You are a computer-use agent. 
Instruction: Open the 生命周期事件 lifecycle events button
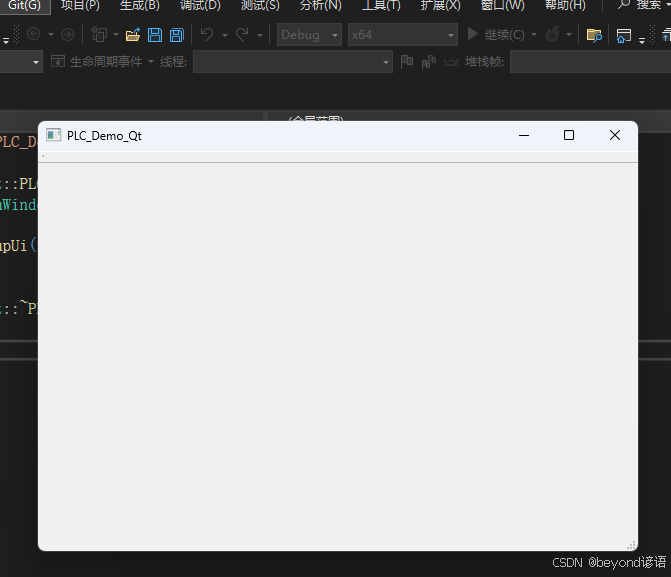click(97, 62)
